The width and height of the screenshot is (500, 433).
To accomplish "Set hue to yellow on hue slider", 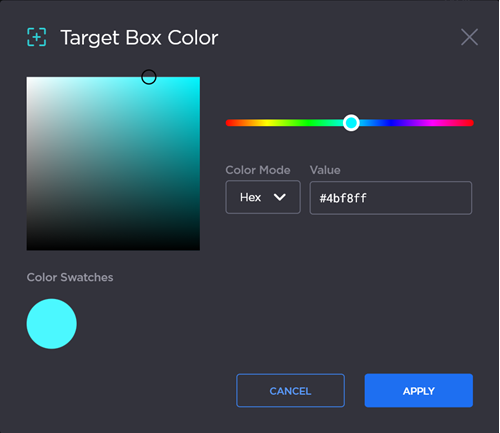I will (x=267, y=123).
